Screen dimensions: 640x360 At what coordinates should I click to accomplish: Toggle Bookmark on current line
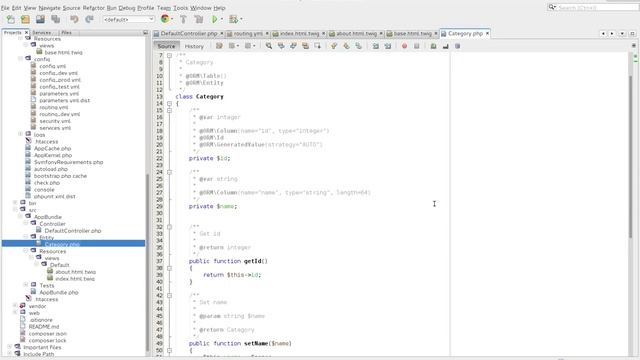point(358,46)
